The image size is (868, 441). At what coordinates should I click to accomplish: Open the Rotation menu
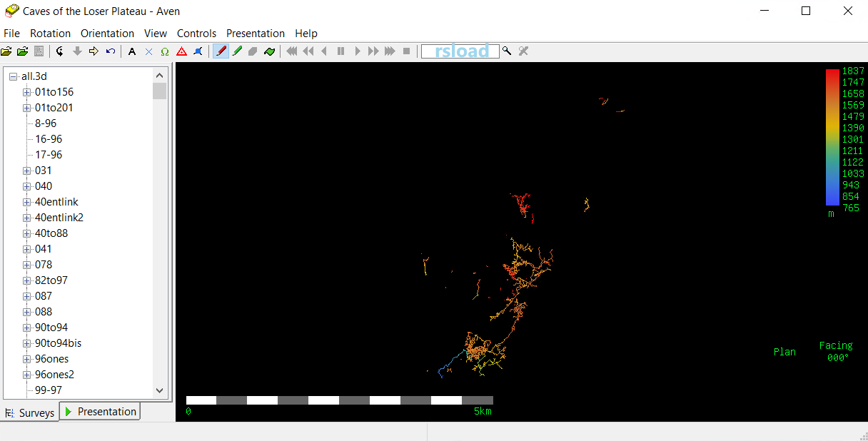pos(50,34)
